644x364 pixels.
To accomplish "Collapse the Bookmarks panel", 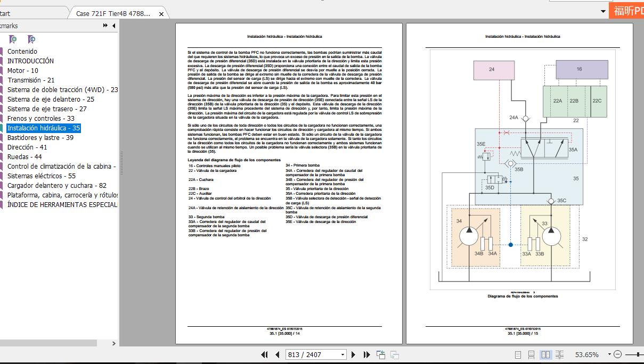I will pos(106,26).
